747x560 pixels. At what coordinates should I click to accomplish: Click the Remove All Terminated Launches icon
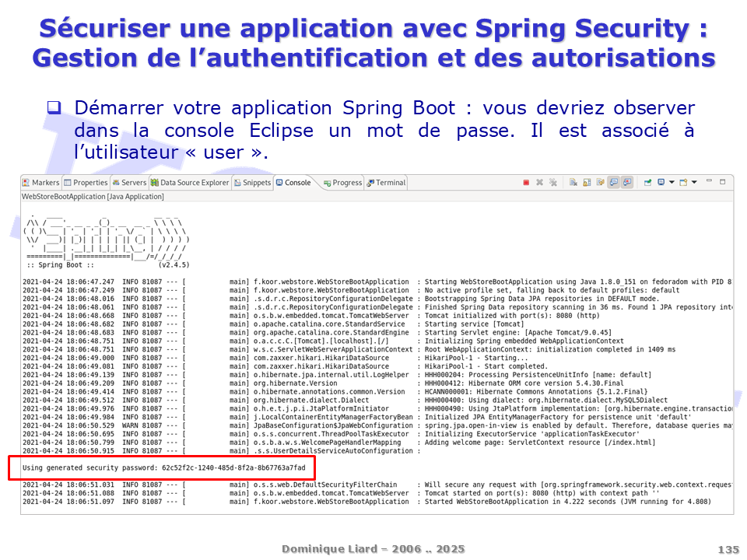tap(553, 183)
